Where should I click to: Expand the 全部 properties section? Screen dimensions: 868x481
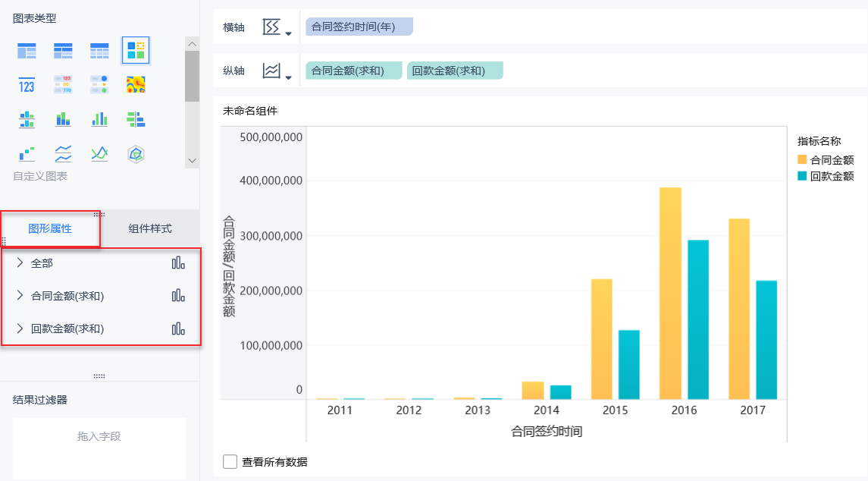20,263
